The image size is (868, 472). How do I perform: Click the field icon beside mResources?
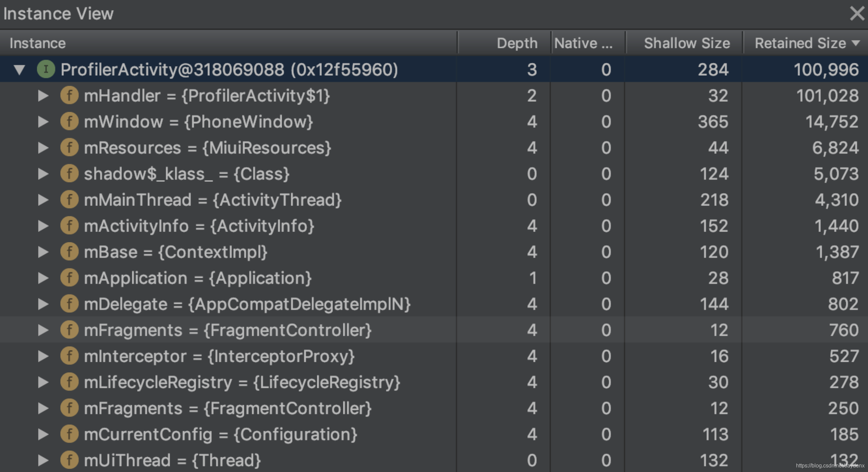click(69, 148)
